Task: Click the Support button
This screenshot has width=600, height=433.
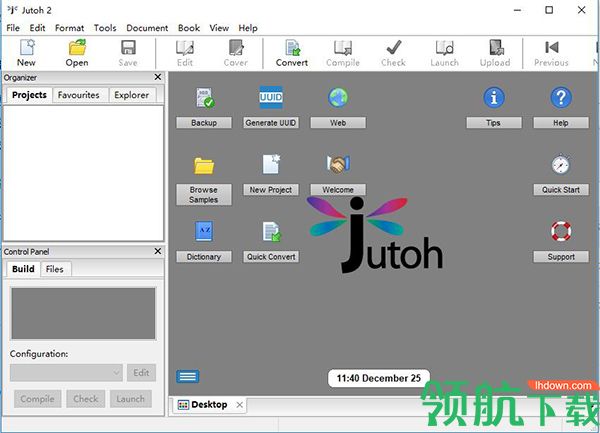Action: (x=561, y=257)
